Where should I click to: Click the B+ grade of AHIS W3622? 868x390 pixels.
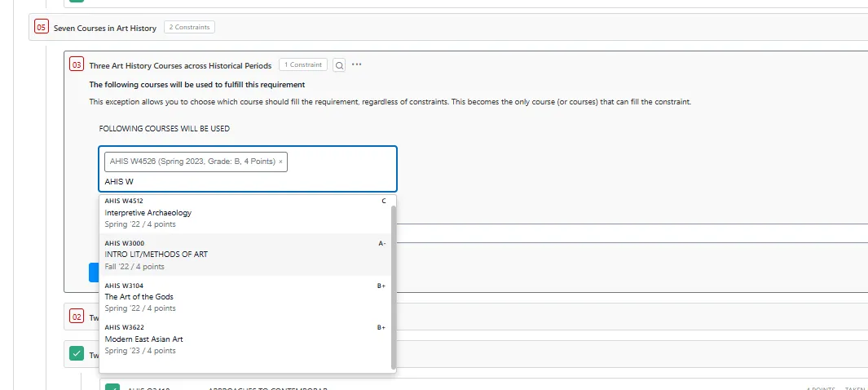(x=381, y=327)
